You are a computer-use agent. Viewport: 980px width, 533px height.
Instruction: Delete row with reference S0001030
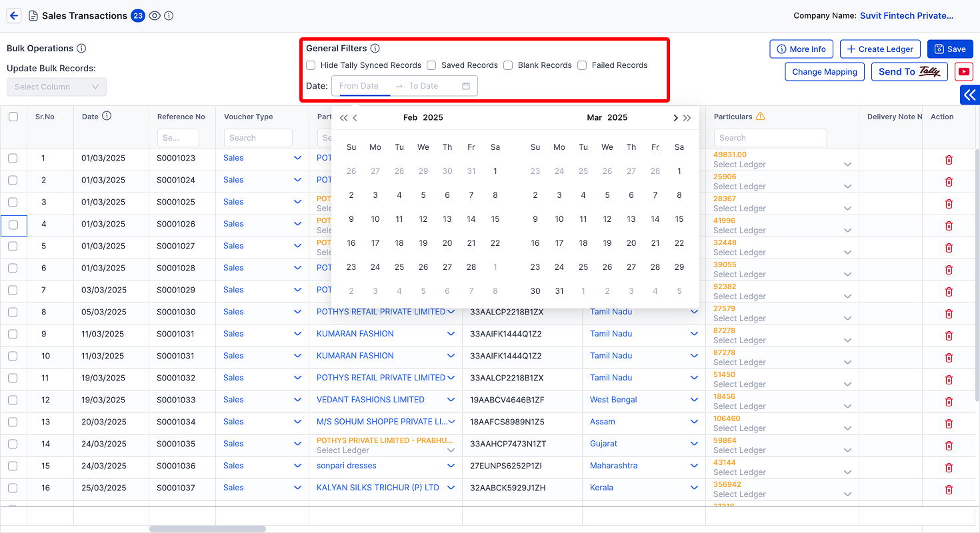coord(949,314)
